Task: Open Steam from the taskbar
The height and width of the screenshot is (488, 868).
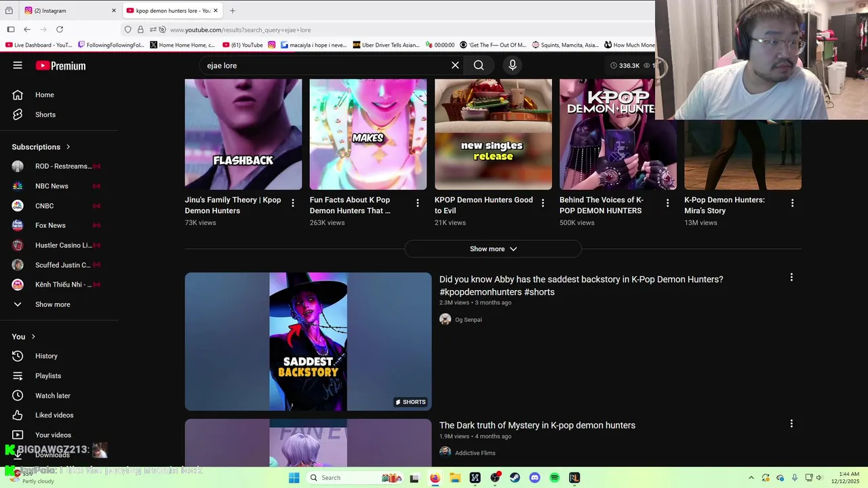Action: (515, 478)
